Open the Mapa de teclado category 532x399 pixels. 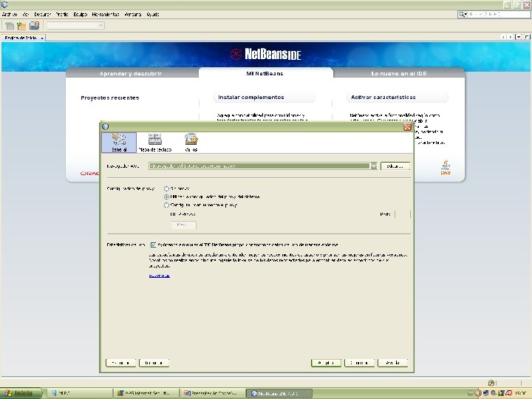[155, 143]
